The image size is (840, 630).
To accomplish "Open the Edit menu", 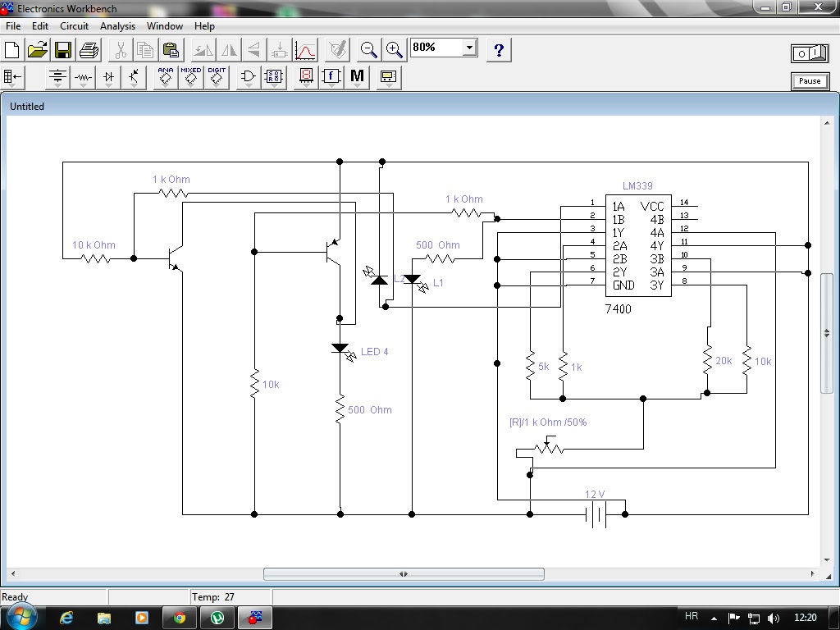I will pyautogui.click(x=39, y=25).
